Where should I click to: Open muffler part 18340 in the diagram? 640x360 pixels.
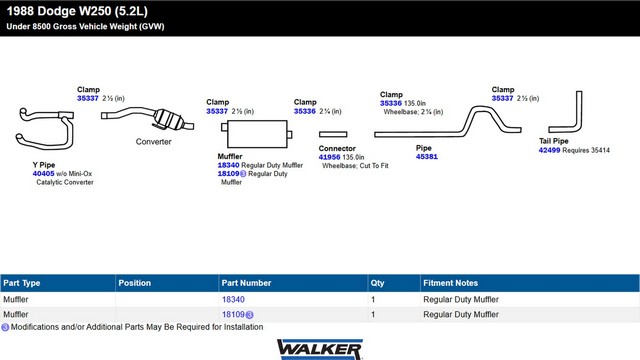[x=228, y=165]
